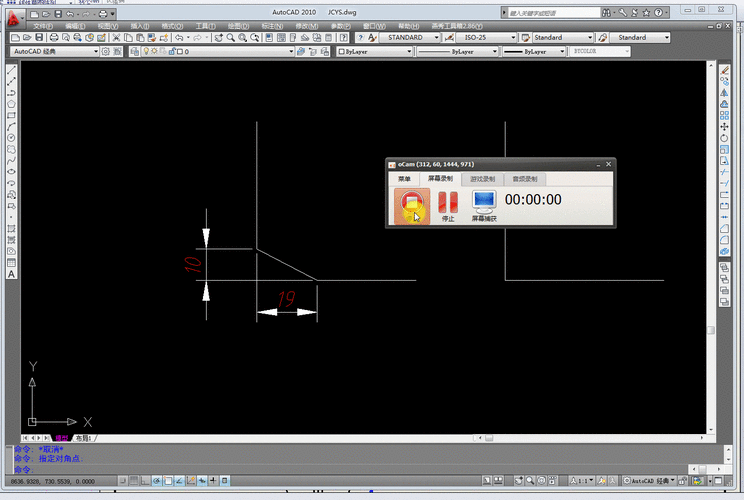
Task: Open the STANDARD text style dropdown
Action: coord(410,37)
